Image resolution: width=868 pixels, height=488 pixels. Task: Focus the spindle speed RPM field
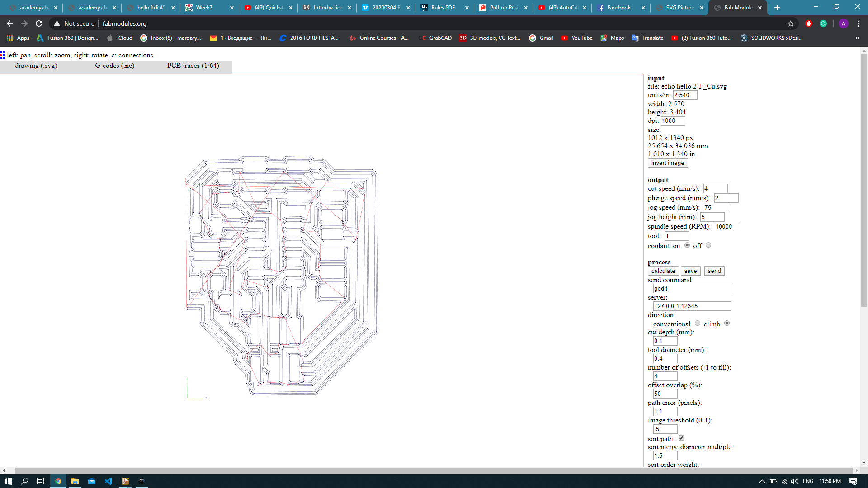tap(726, 227)
